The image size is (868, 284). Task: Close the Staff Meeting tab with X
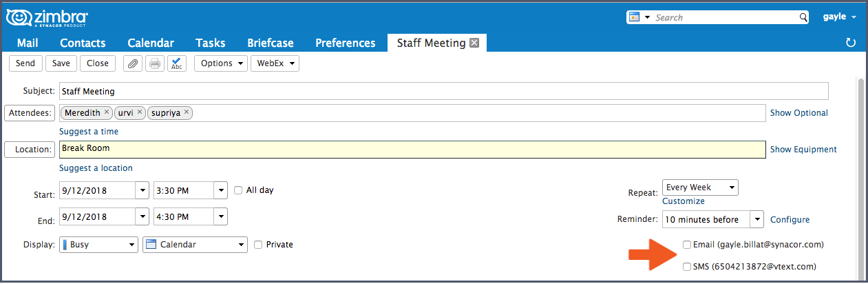474,43
